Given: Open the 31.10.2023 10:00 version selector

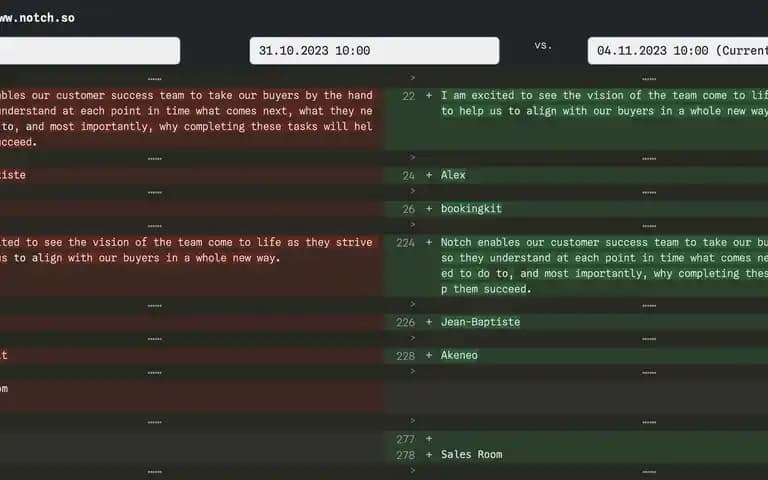Looking at the screenshot, I should click(x=374, y=50).
